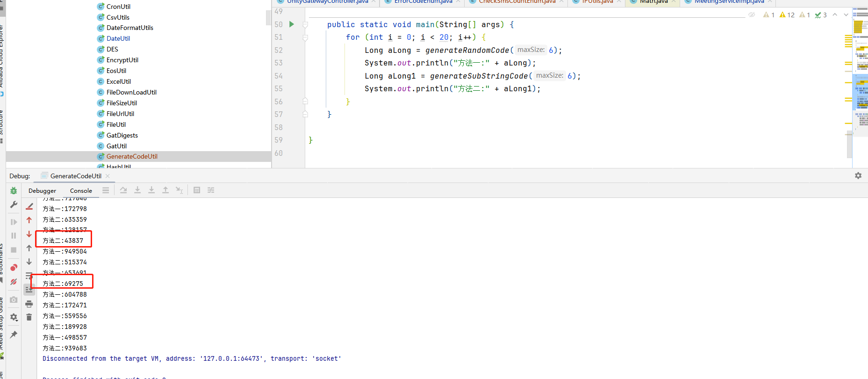Image resolution: width=868 pixels, height=379 pixels.
Task: Close the GenerateCodeUtil debug session tab
Action: coord(108,176)
